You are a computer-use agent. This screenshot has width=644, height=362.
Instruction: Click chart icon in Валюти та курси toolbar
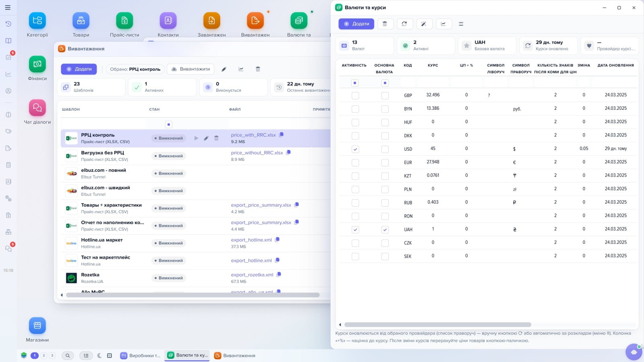coord(443,24)
